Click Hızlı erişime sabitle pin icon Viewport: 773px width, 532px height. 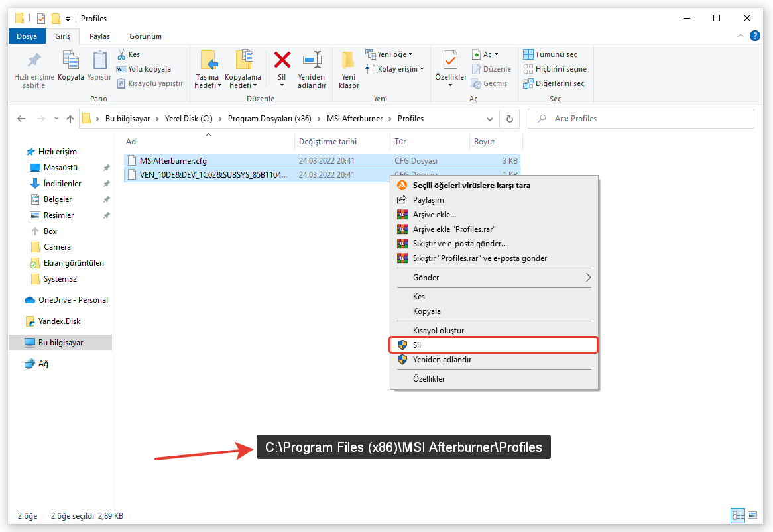34,61
